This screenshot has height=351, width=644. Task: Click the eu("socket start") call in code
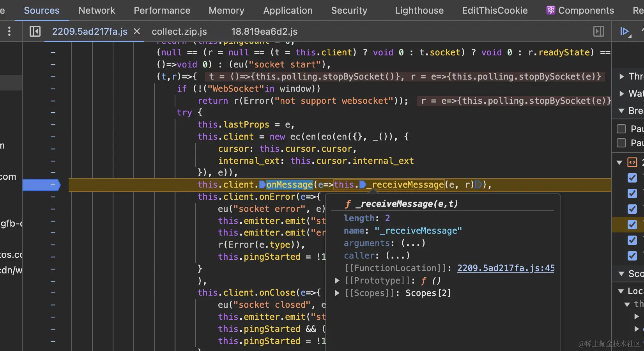coord(280,64)
